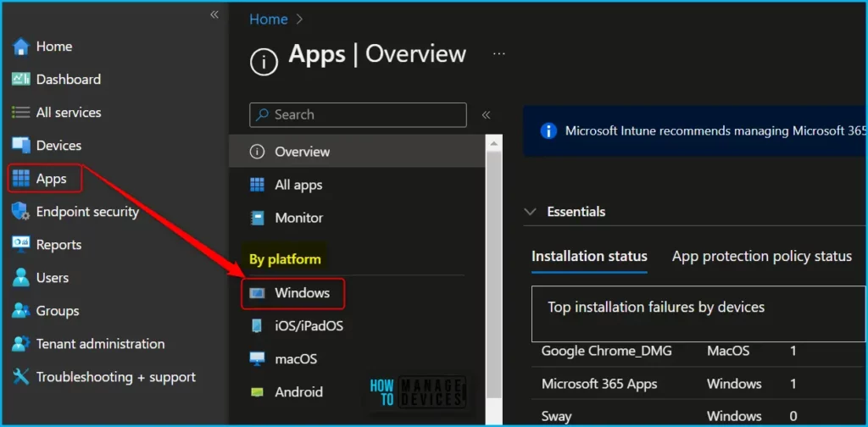Click Windows cell in Sway row
The height and width of the screenshot is (427, 868).
coord(734,417)
